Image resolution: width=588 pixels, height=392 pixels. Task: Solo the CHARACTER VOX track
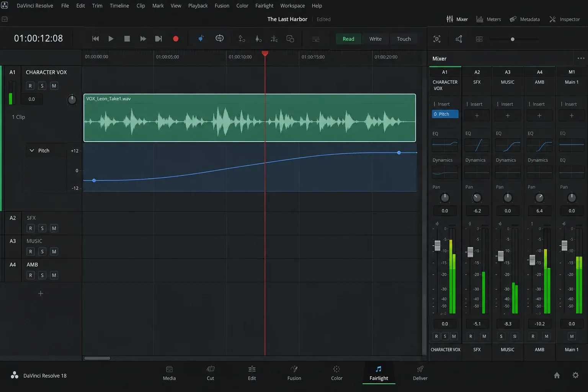pos(42,86)
